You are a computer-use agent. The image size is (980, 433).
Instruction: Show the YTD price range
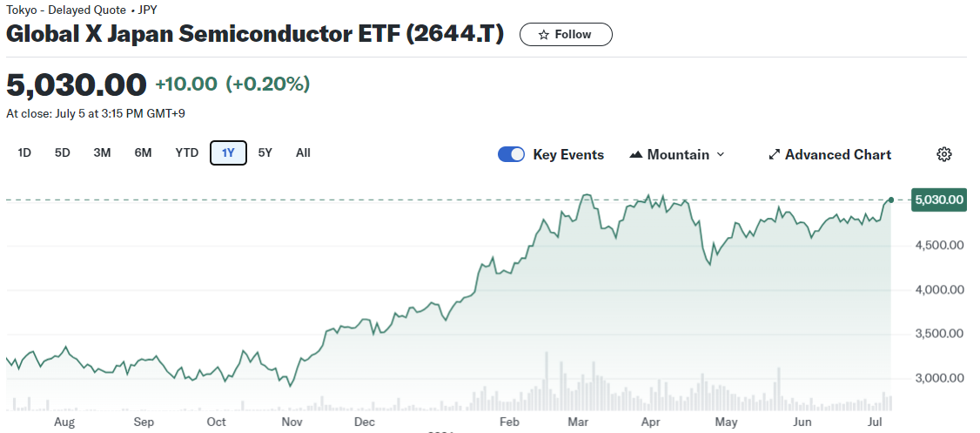coord(186,153)
